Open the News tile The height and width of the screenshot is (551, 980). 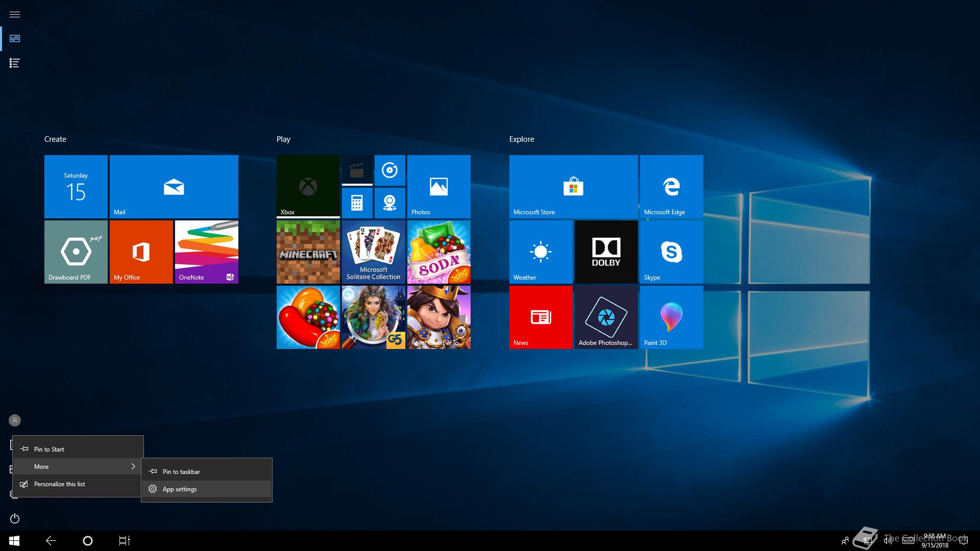point(541,317)
